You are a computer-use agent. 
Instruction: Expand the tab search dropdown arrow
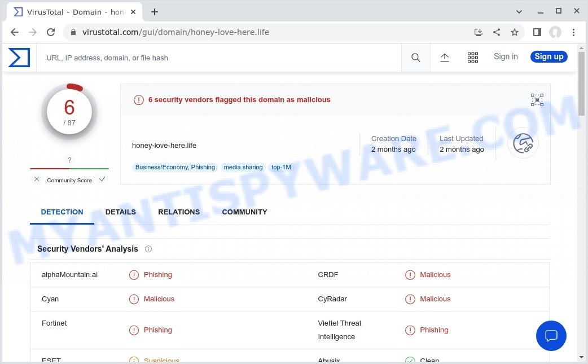(519, 12)
